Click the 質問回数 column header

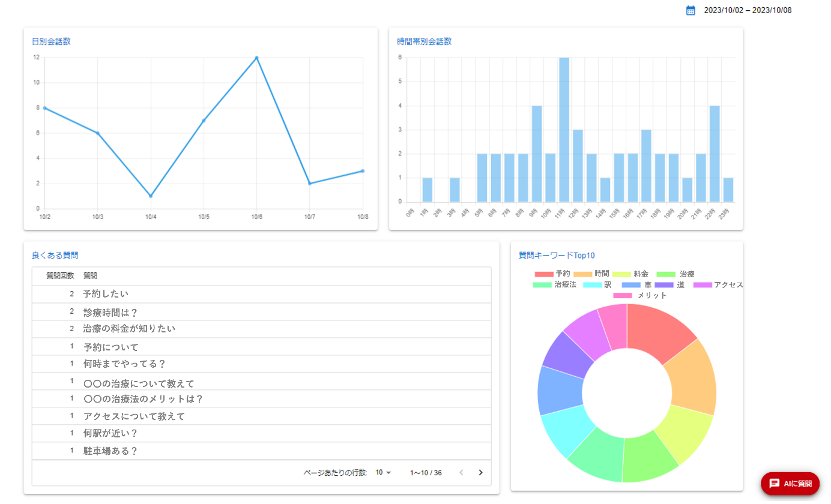(60, 276)
